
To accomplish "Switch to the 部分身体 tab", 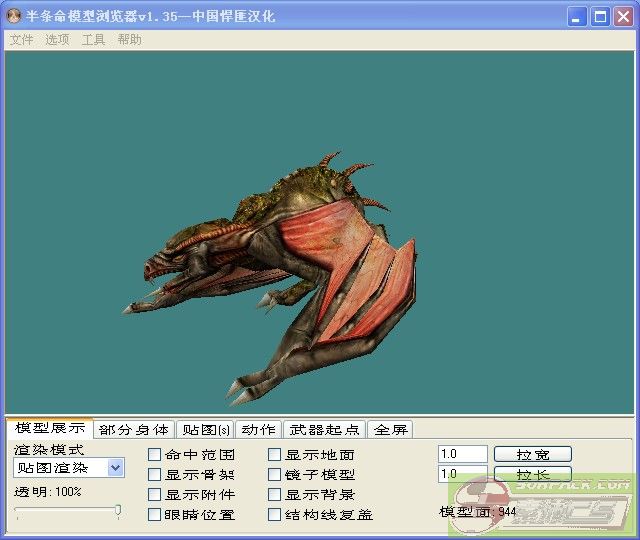I will (x=134, y=430).
